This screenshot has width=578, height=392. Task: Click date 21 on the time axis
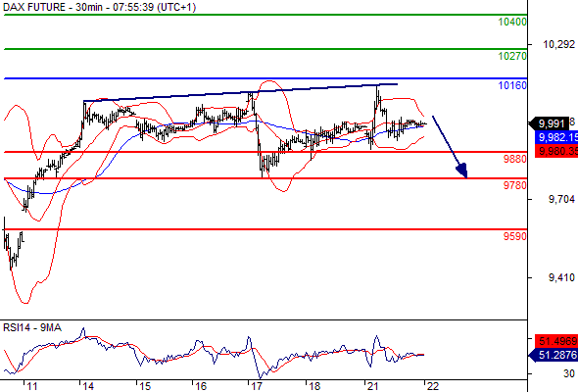[x=373, y=386]
